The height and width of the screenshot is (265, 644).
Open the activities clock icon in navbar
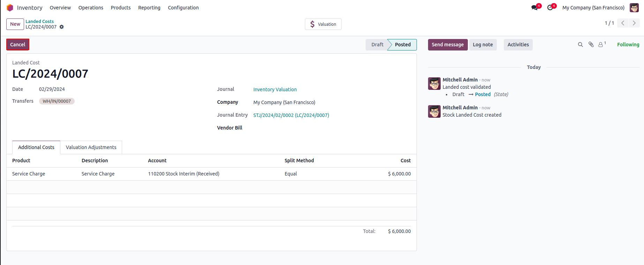tap(550, 8)
